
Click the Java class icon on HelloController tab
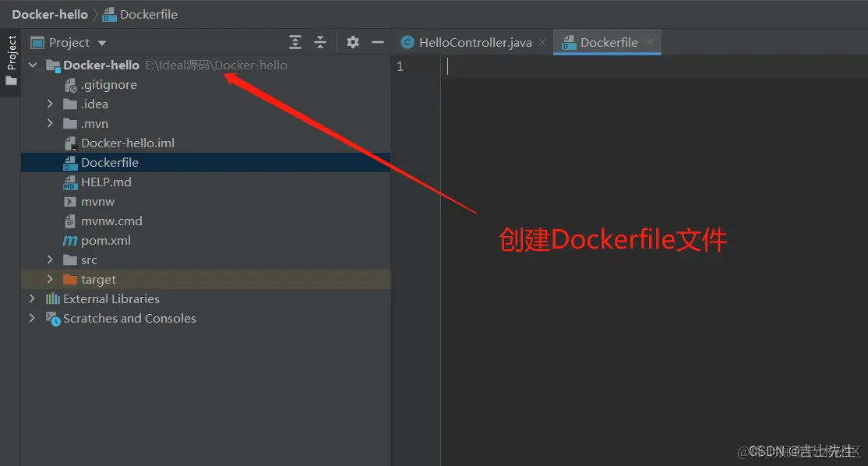[x=408, y=43]
